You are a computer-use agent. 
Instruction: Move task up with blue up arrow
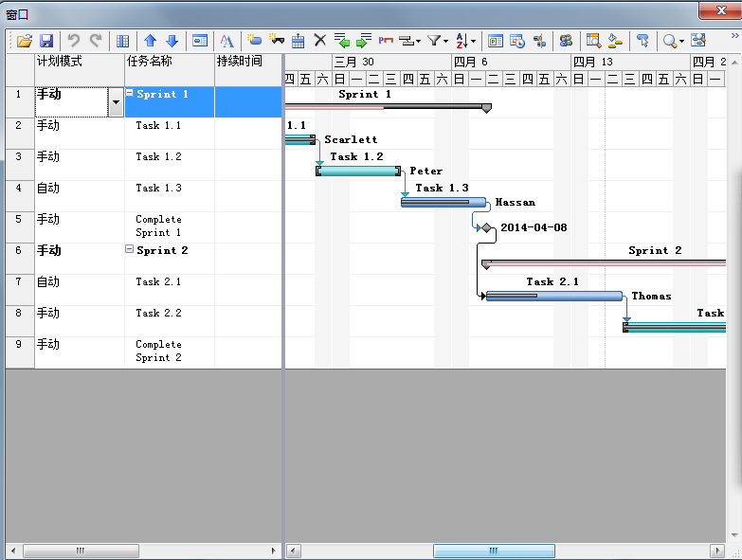151,41
